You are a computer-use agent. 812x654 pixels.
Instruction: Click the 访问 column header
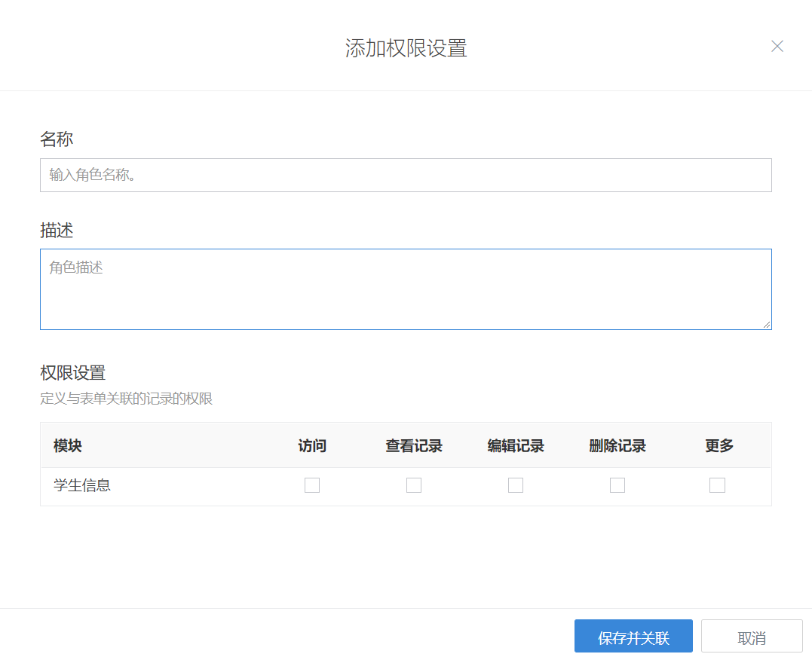click(312, 446)
